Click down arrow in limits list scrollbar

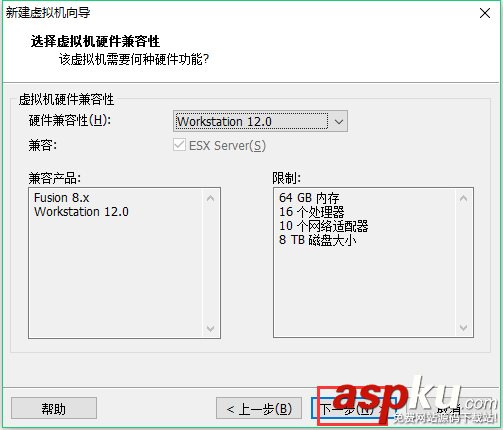[463, 328]
